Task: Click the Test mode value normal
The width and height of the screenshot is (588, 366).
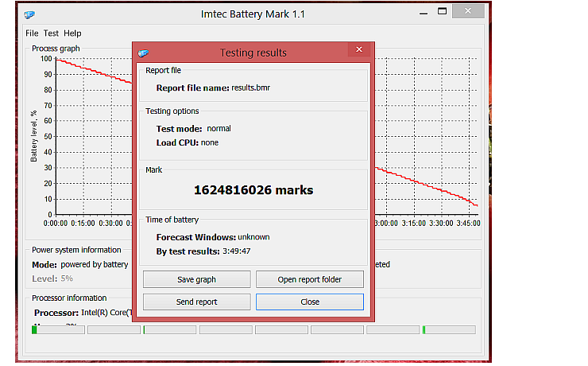Action: coord(219,129)
